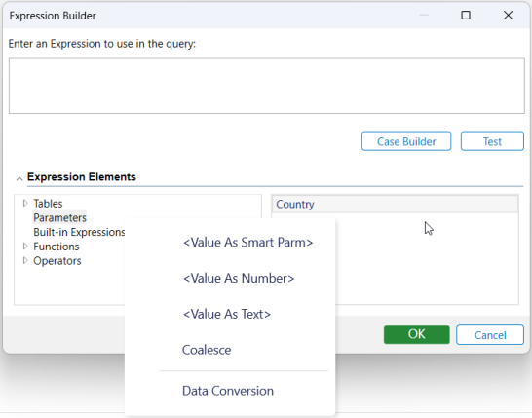This screenshot has height=418, width=532.
Task: Expand the Operators tree node arrow
Action: pos(25,260)
